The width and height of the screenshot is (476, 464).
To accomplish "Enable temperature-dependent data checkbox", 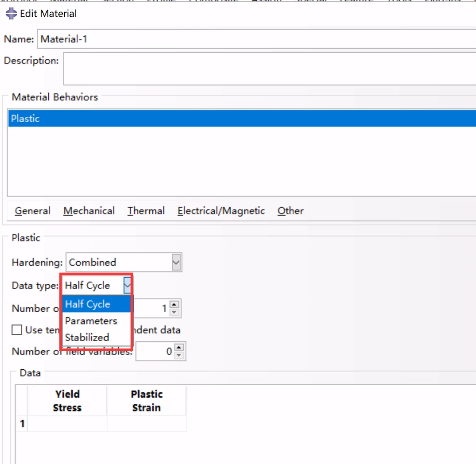I will point(17,330).
